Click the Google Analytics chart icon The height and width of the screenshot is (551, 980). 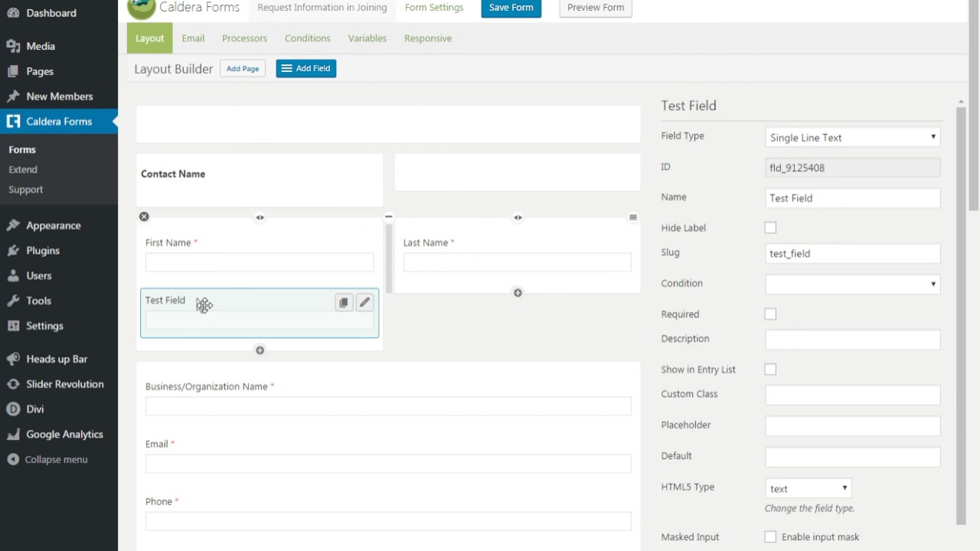click(x=13, y=434)
